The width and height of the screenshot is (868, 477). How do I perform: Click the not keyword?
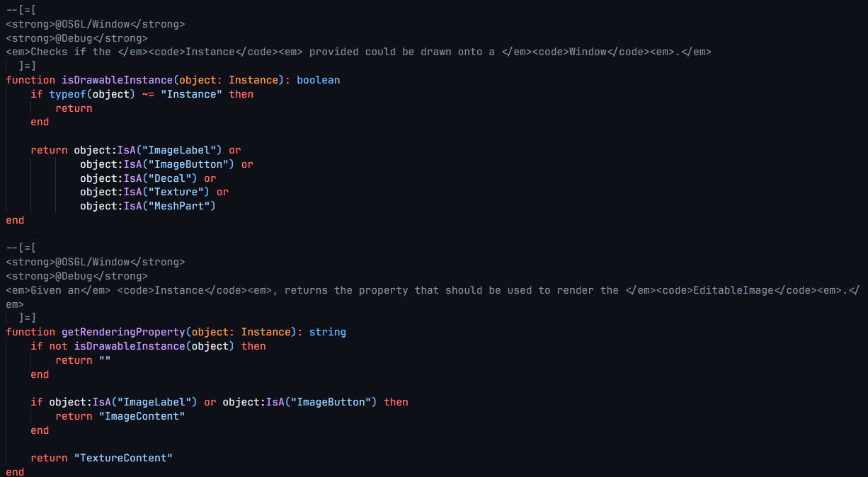pos(58,346)
